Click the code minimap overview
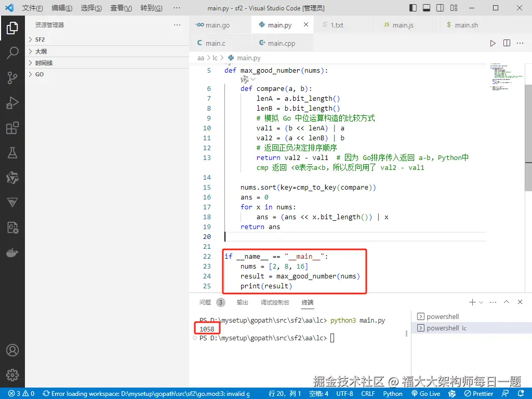The height and width of the screenshot is (399, 532). [x=506, y=76]
